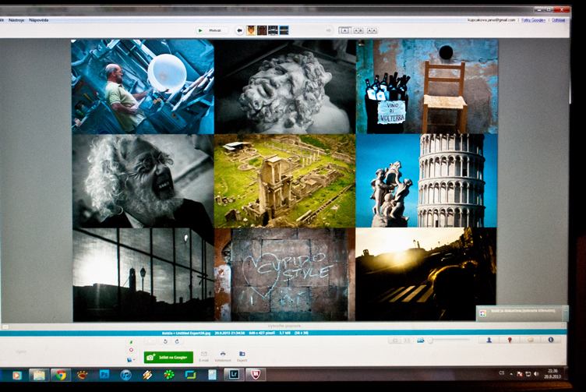Screen dimensions: 586x392
Task: Show hidden system tray icons
Action: [511, 374]
